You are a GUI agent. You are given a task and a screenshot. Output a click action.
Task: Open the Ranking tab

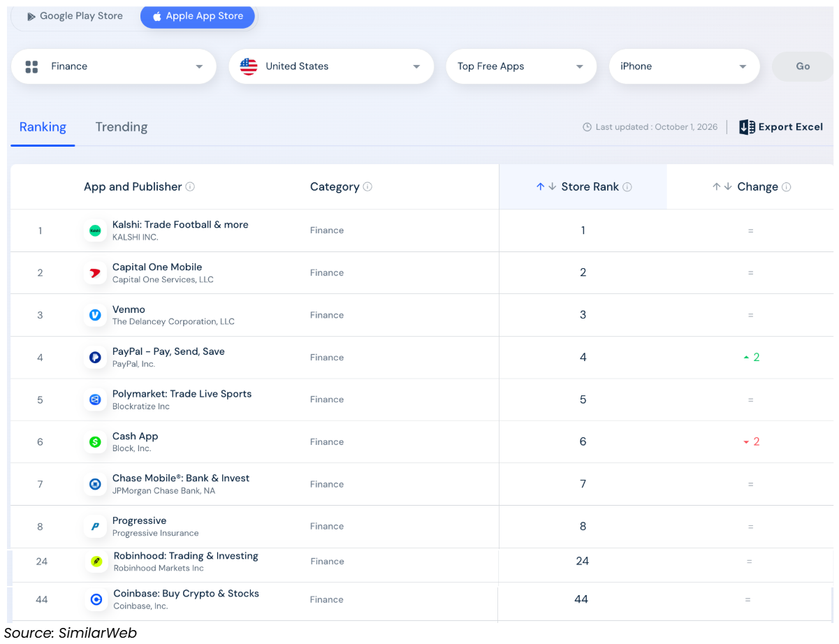coord(43,127)
